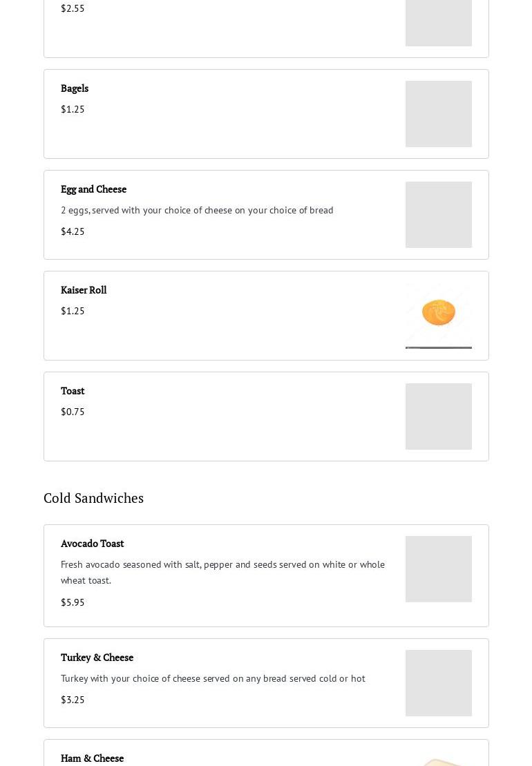Click the Egg and Cheese description text
The image size is (532, 766).
tap(197, 210)
